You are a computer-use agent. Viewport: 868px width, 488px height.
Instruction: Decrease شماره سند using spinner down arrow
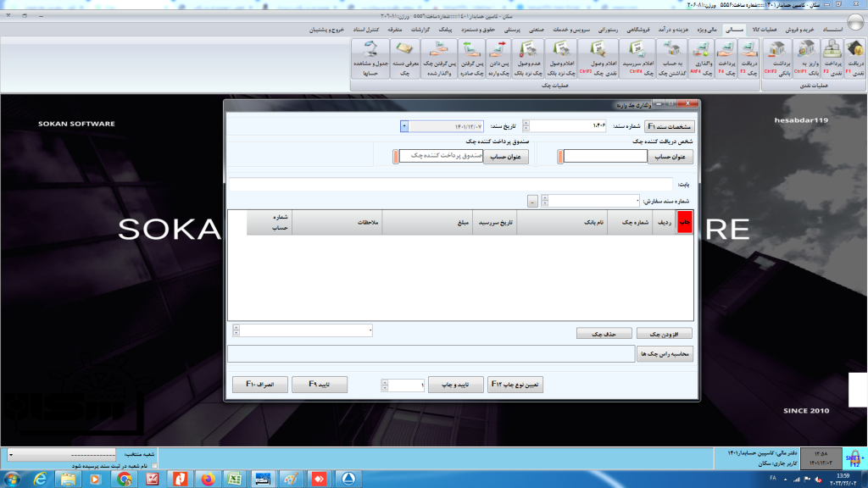tap(526, 129)
